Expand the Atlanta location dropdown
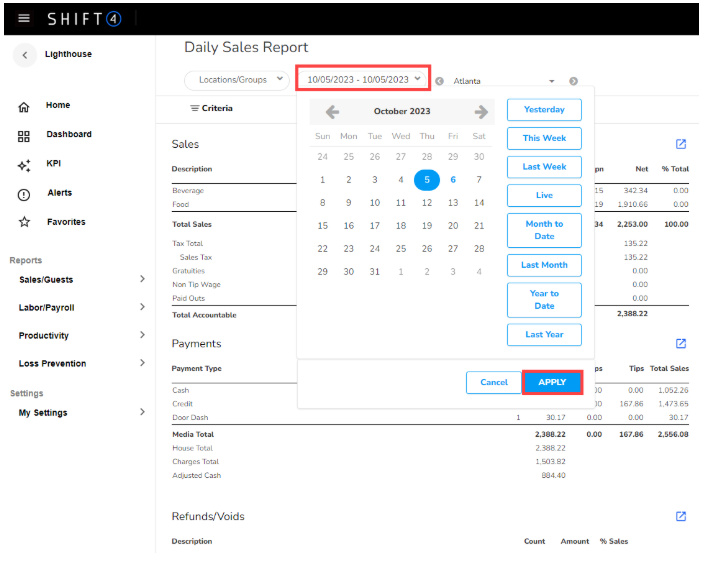This screenshot has width=703, height=561. pyautogui.click(x=551, y=81)
